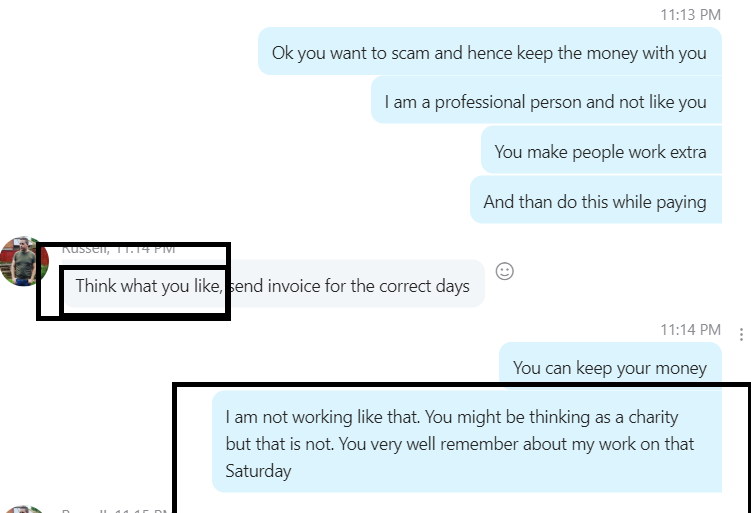Click the 'I am not working like that' message
This screenshot has width=751, height=513.
467,442
